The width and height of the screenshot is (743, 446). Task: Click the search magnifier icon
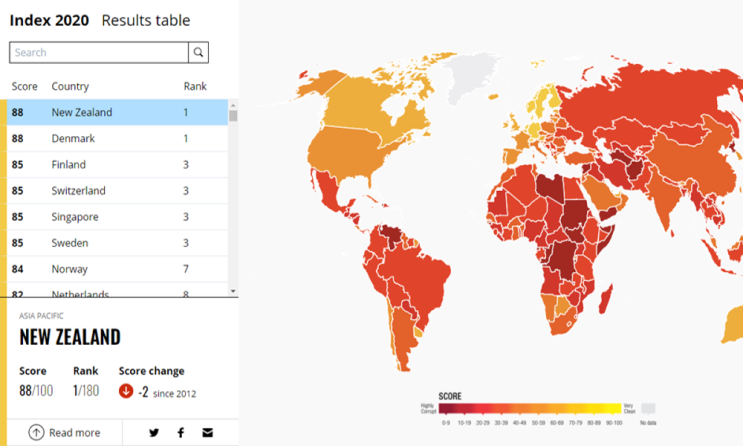[199, 53]
